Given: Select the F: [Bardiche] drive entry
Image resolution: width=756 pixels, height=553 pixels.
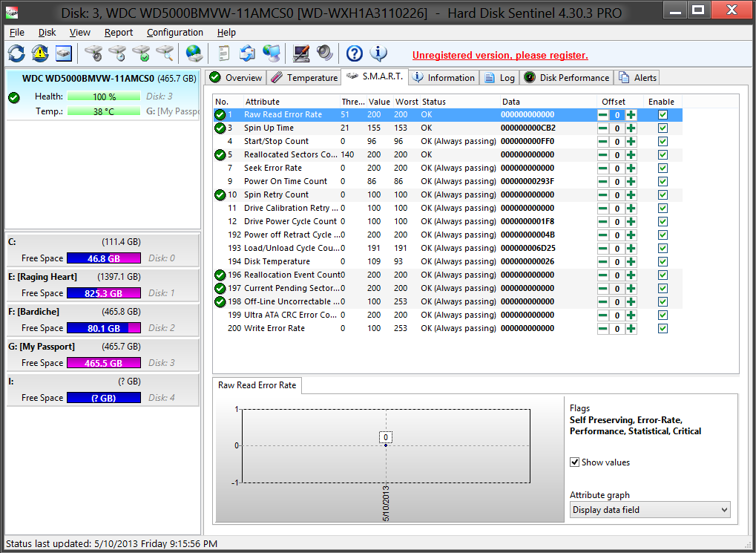Looking at the screenshot, I should tap(102, 319).
